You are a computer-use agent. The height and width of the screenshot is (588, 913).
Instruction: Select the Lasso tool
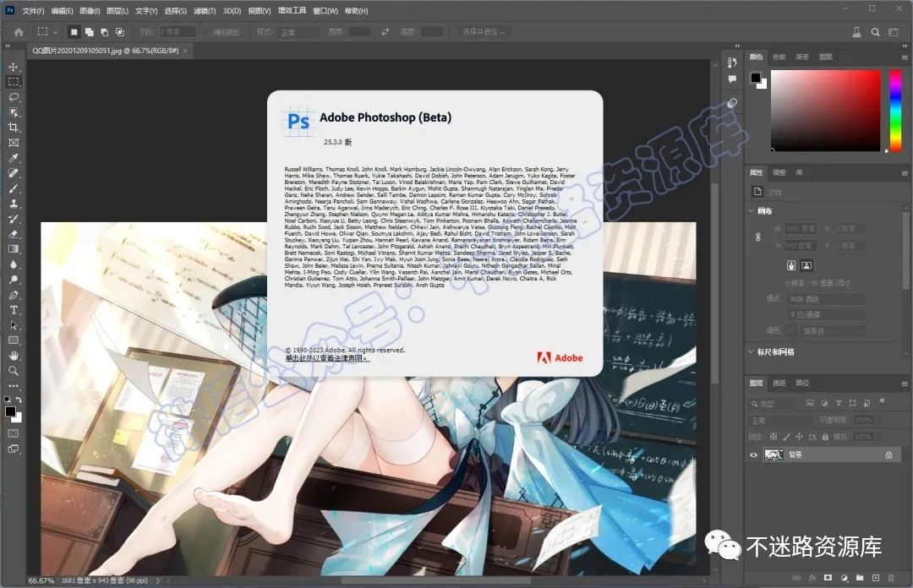(x=14, y=97)
